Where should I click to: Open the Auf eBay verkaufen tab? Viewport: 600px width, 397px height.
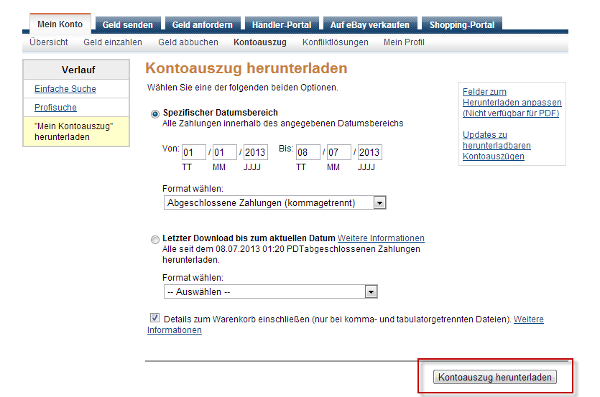(370, 25)
